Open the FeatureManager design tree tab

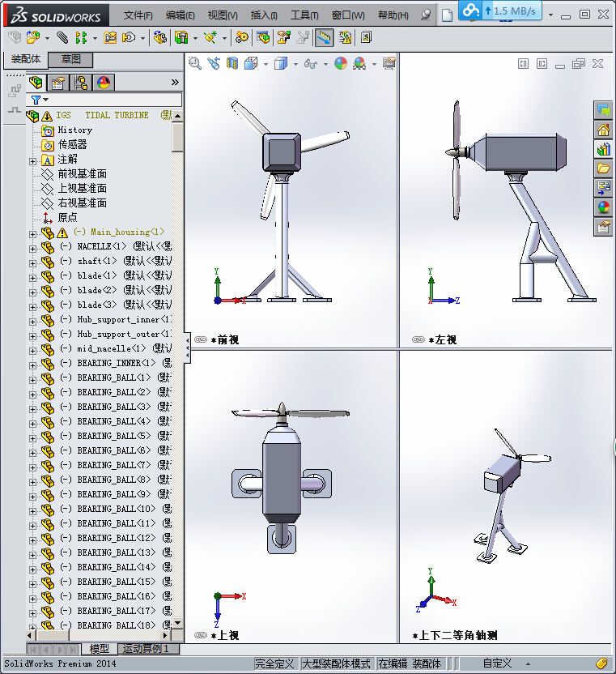tap(36, 83)
